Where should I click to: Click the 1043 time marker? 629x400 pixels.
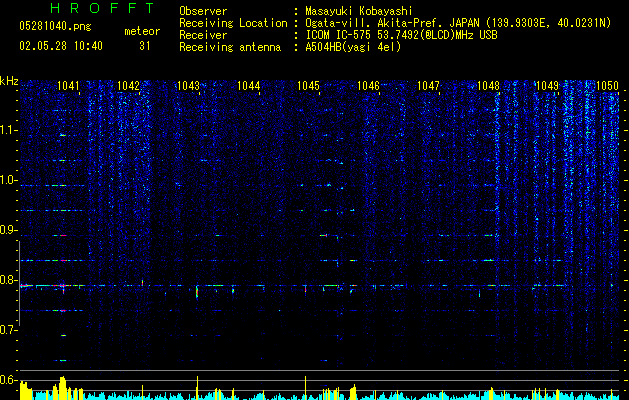(188, 85)
